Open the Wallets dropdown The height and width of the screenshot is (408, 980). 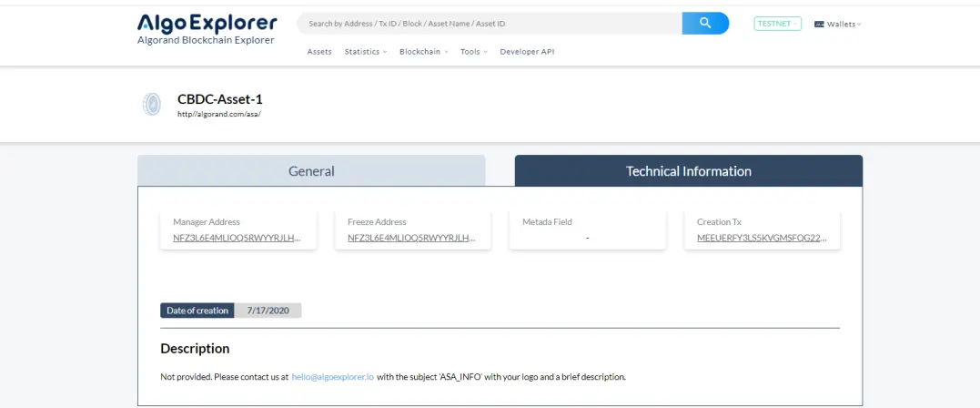click(x=844, y=25)
